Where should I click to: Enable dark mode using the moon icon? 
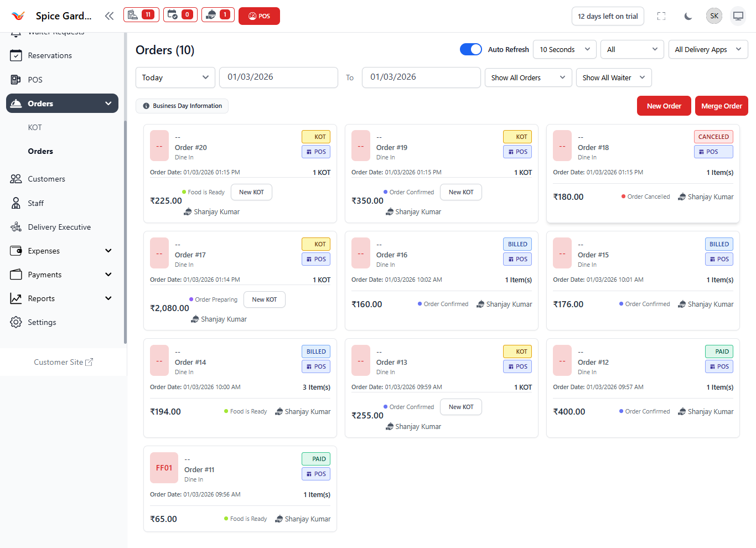click(x=688, y=16)
